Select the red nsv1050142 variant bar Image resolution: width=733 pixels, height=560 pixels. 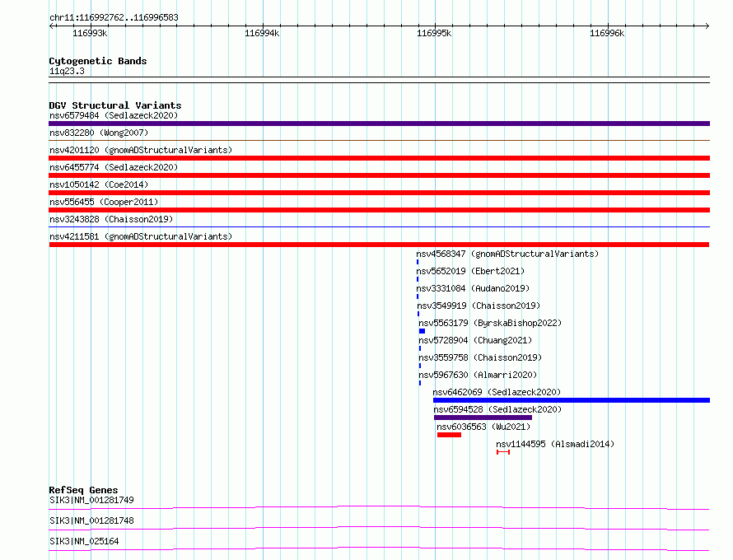point(379,193)
